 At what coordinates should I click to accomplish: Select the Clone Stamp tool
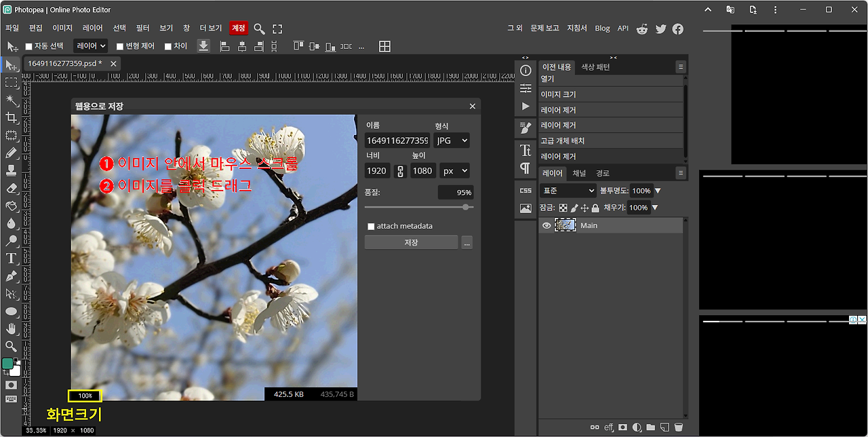point(12,170)
